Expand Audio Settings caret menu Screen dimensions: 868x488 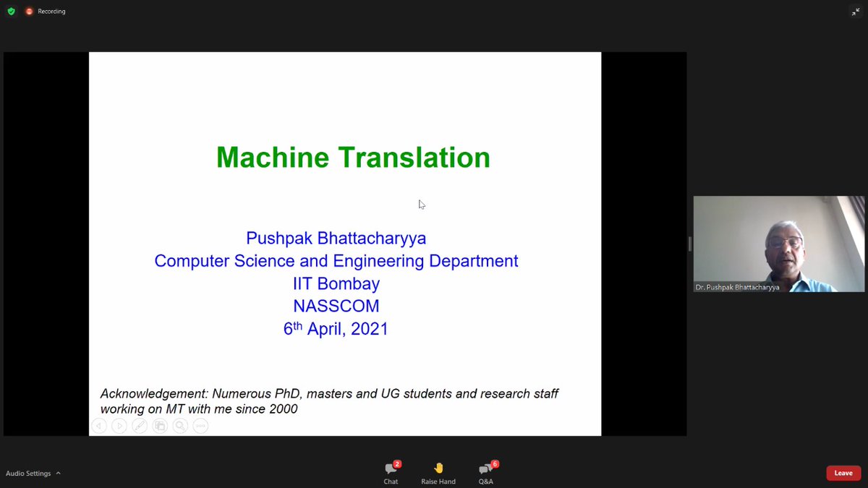pos(58,473)
